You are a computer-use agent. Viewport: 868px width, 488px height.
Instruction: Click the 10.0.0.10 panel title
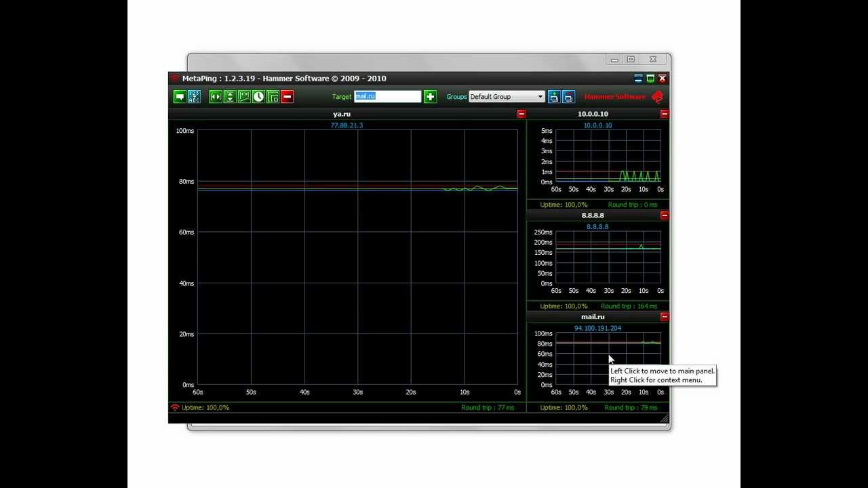pyautogui.click(x=593, y=114)
